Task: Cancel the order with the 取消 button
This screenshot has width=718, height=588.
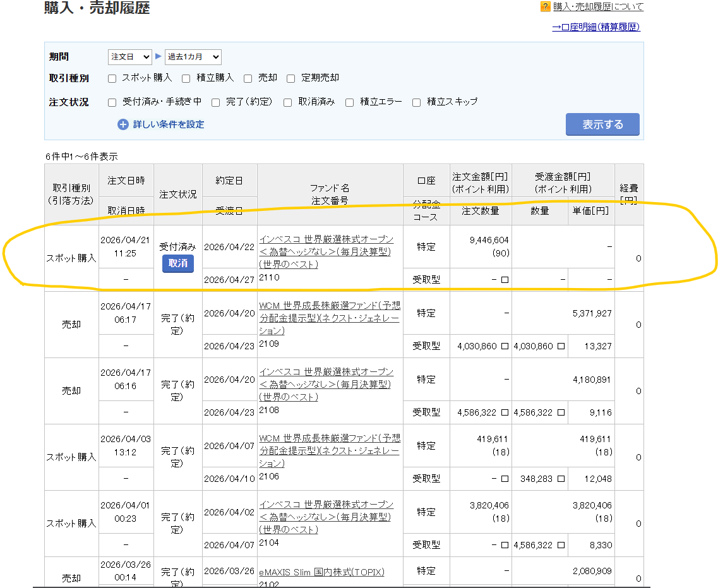Action: tap(177, 263)
